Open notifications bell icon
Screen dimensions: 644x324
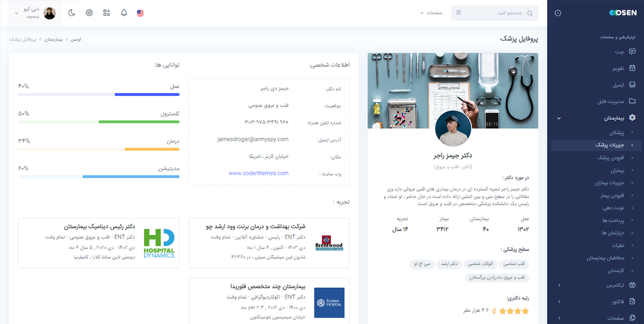124,13
